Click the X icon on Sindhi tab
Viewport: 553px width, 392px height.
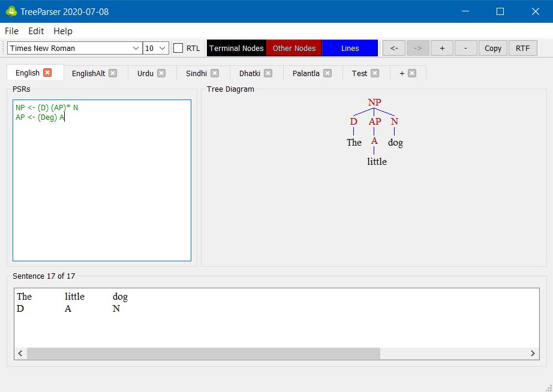coord(215,73)
